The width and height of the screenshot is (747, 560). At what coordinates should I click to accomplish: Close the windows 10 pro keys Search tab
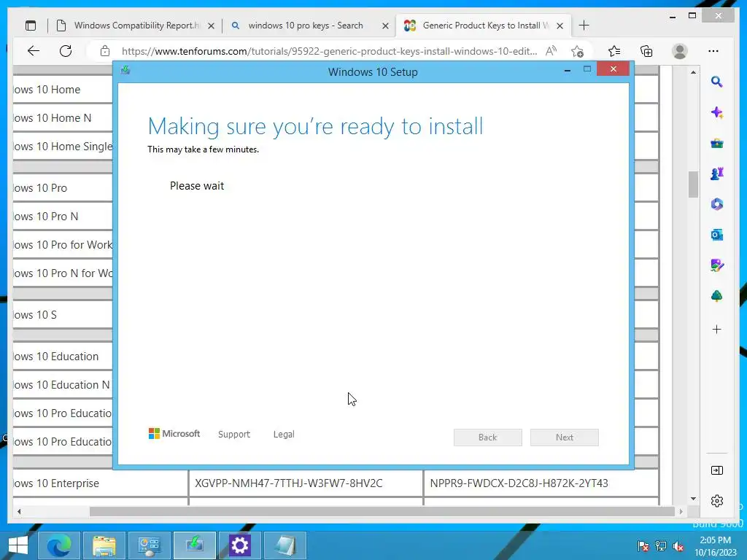[x=385, y=26]
